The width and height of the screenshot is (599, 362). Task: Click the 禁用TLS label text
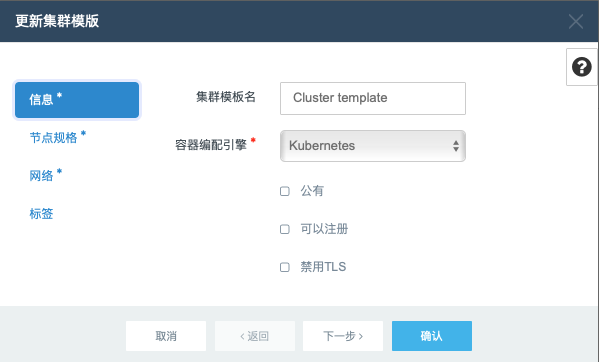tap(323, 267)
